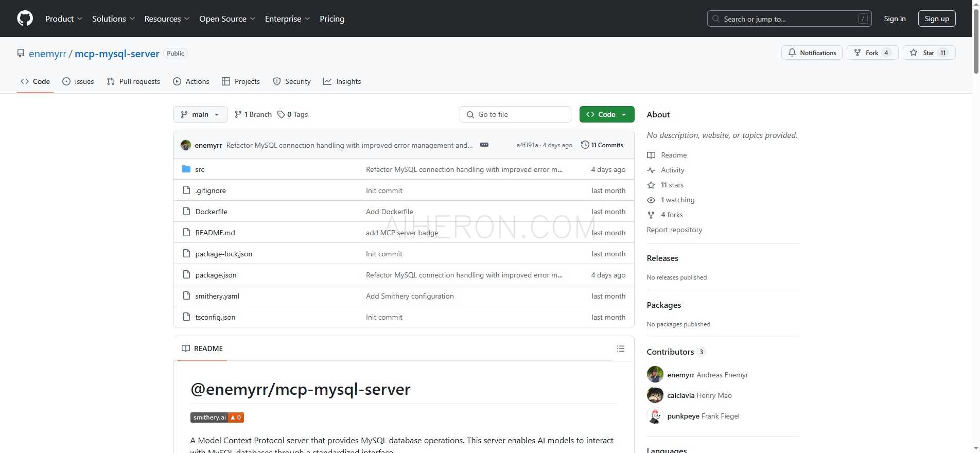Open the 1 Branch link

(253, 114)
